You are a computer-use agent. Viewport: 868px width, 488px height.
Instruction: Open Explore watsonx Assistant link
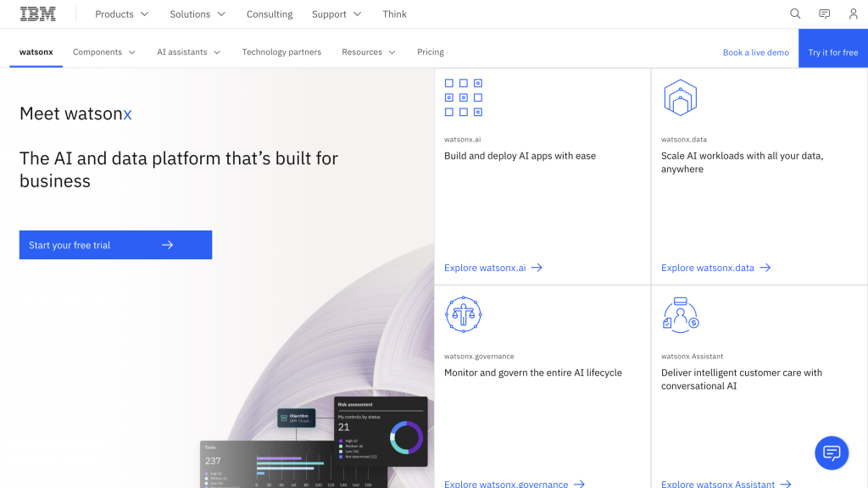(x=726, y=484)
